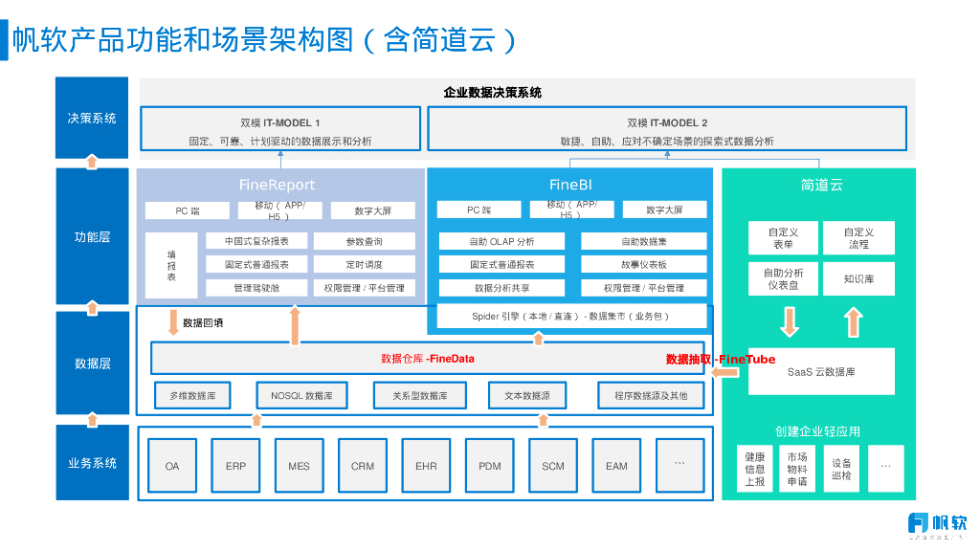The image size is (980, 551).
Task: Select 固定式普通报表 under FineBI
Action: coord(501,264)
